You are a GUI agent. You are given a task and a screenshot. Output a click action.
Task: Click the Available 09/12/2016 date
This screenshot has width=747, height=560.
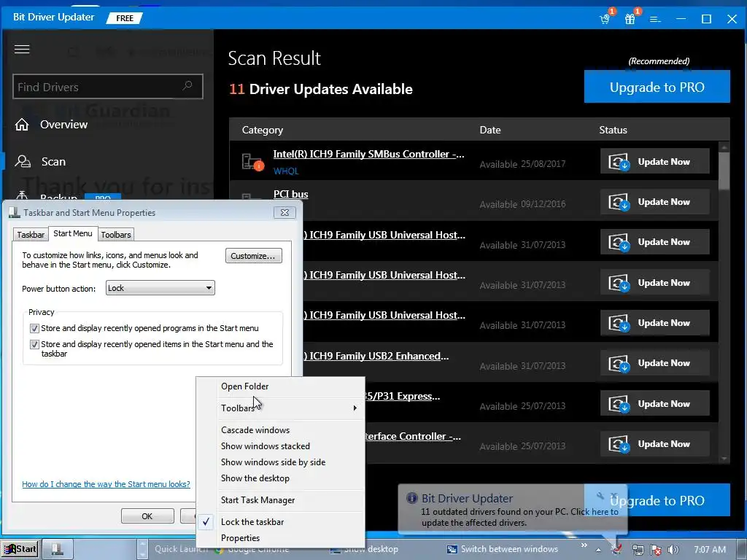coord(522,204)
